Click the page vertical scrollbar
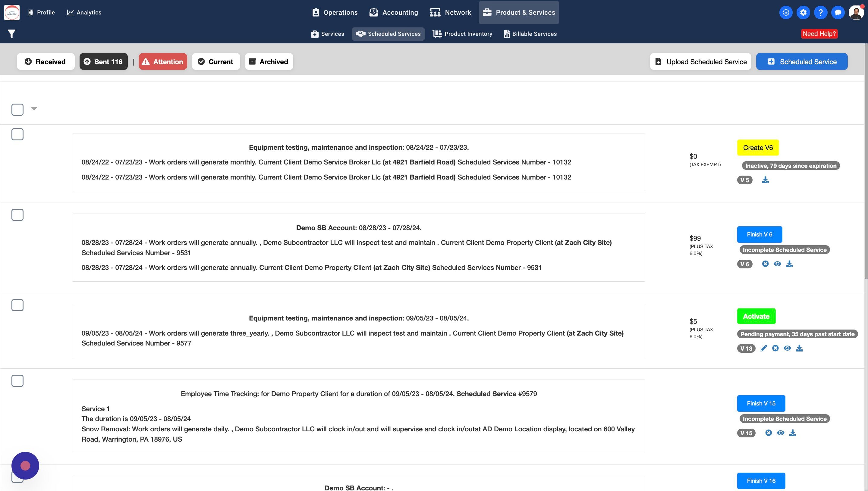The height and width of the screenshot is (491, 868). coord(866,162)
